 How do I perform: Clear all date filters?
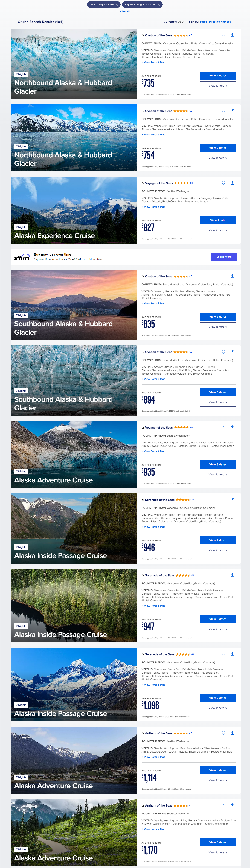tap(125, 11)
